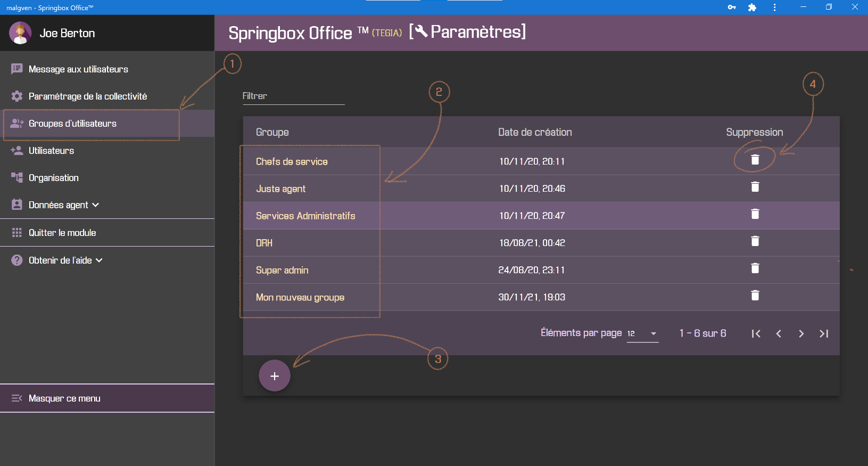Click the help question mark icon
This screenshot has height=466, width=868.
click(17, 260)
